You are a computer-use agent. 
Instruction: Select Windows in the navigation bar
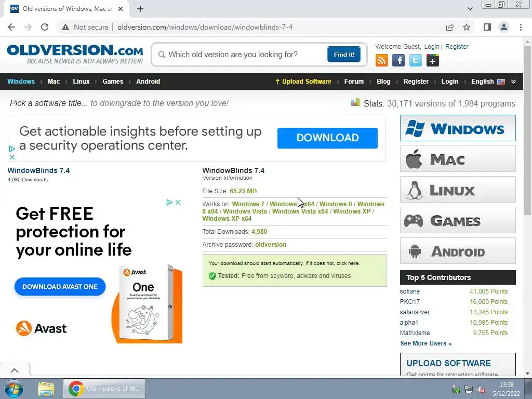click(x=21, y=82)
